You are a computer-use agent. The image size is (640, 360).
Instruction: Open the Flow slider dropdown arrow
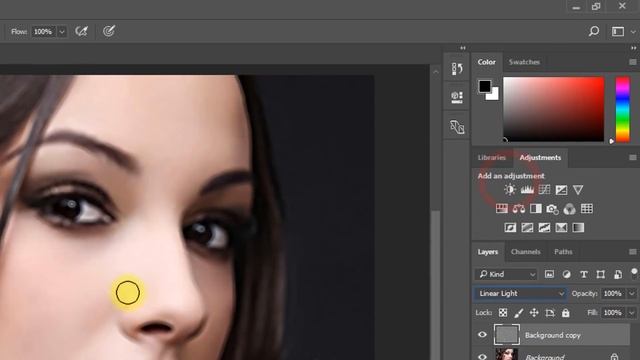pyautogui.click(x=62, y=32)
